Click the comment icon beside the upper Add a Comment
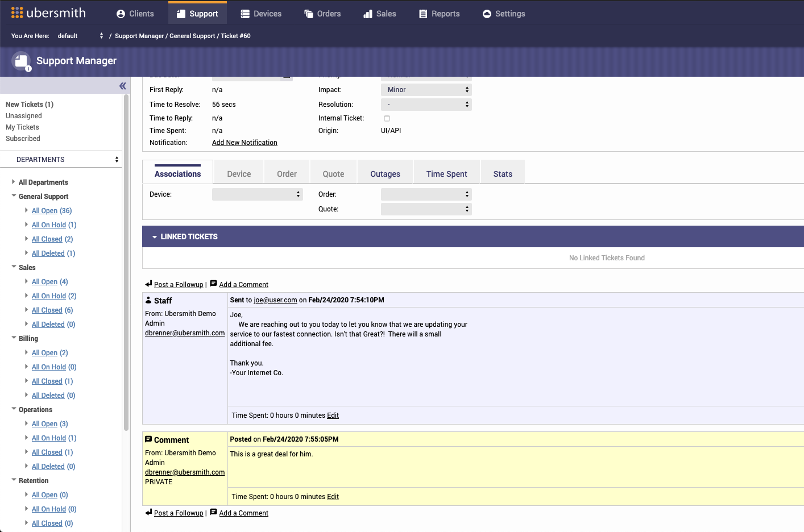Screen dimensions: 804x532 pyautogui.click(x=213, y=284)
